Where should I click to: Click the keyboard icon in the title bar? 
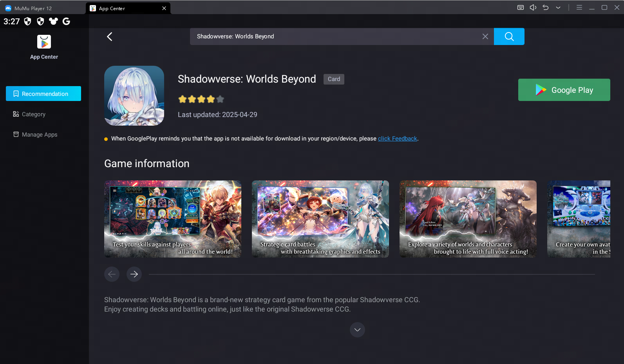tap(521, 7)
